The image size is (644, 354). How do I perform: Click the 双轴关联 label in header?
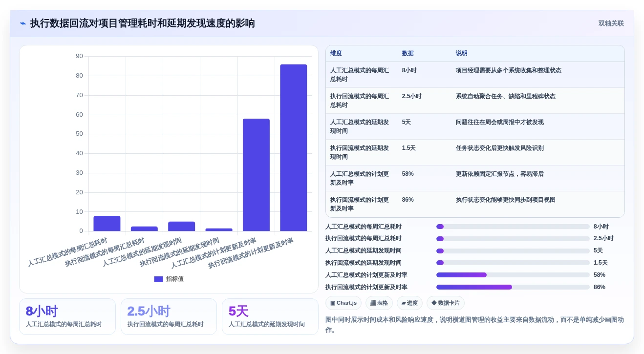click(611, 23)
